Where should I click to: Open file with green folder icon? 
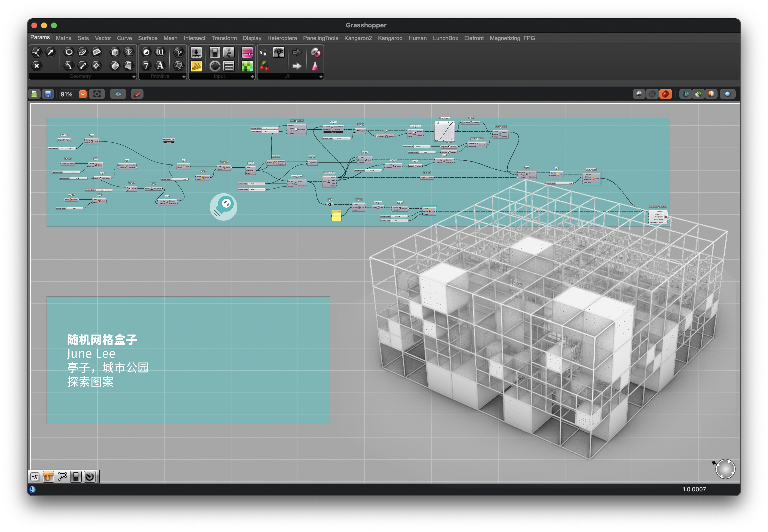pos(34,94)
